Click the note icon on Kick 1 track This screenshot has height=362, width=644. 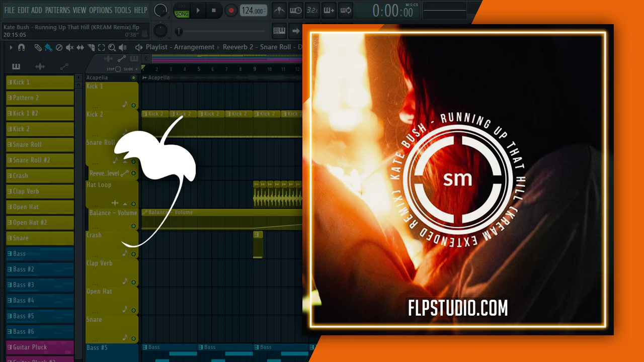pyautogui.click(x=125, y=105)
